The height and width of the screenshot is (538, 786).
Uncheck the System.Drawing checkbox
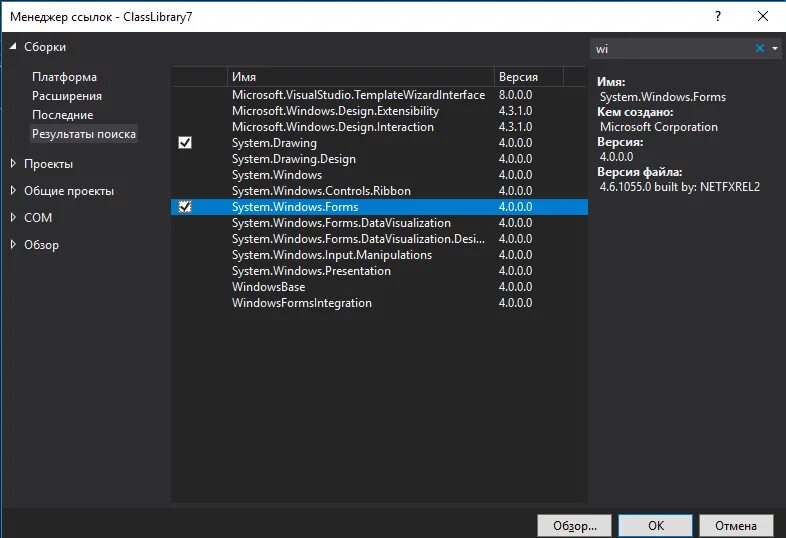point(185,143)
